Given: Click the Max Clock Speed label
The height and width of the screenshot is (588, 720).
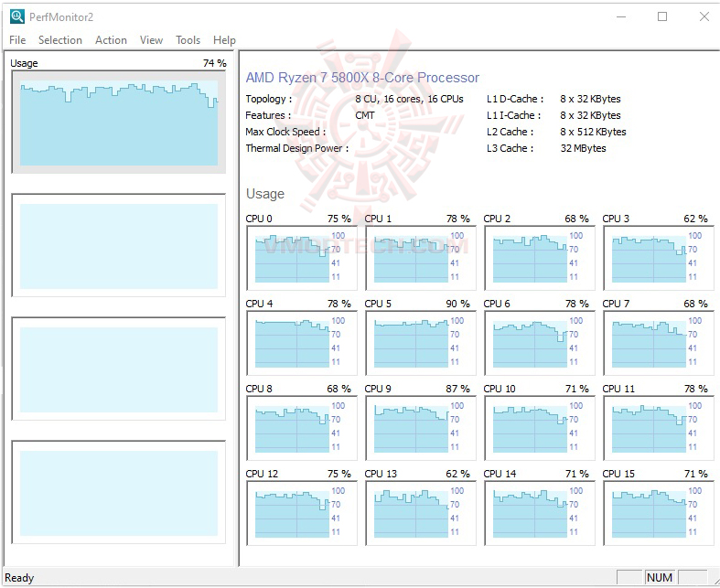Looking at the screenshot, I should (x=285, y=132).
